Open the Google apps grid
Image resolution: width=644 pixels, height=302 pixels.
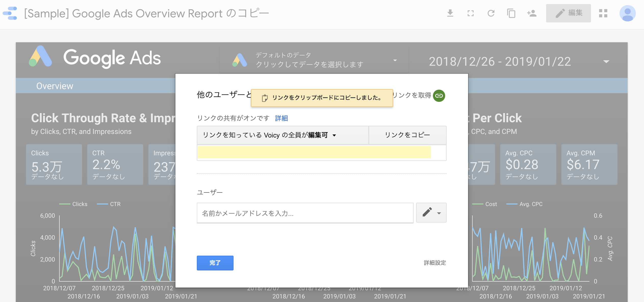(x=603, y=13)
